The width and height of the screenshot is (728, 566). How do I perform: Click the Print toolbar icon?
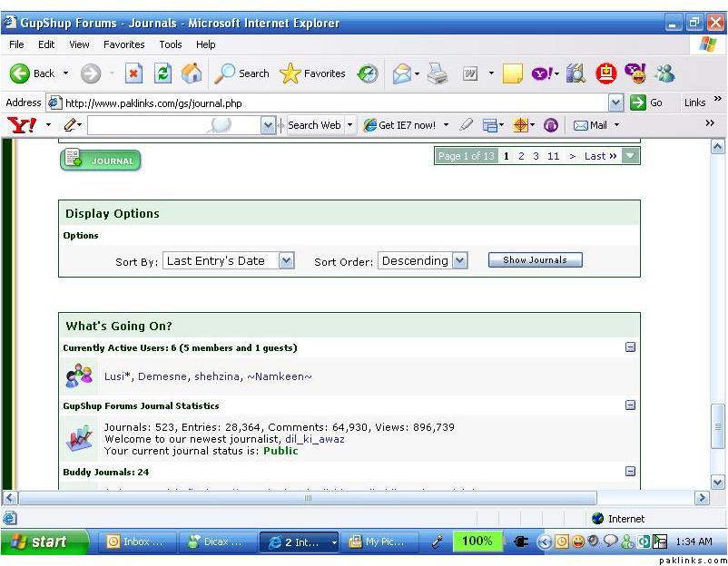438,73
